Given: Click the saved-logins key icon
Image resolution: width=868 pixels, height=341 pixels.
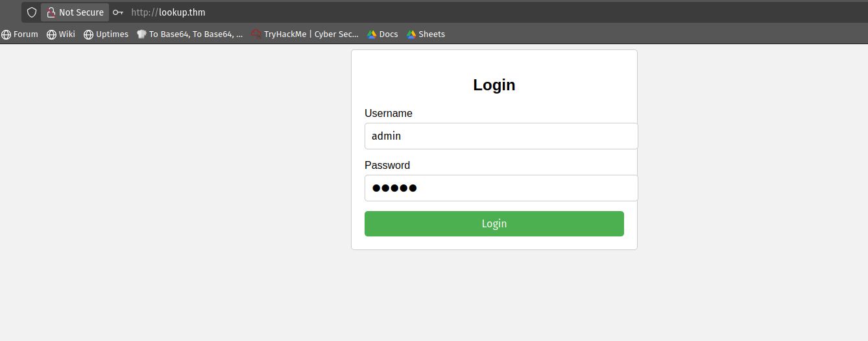Looking at the screenshot, I should point(117,12).
